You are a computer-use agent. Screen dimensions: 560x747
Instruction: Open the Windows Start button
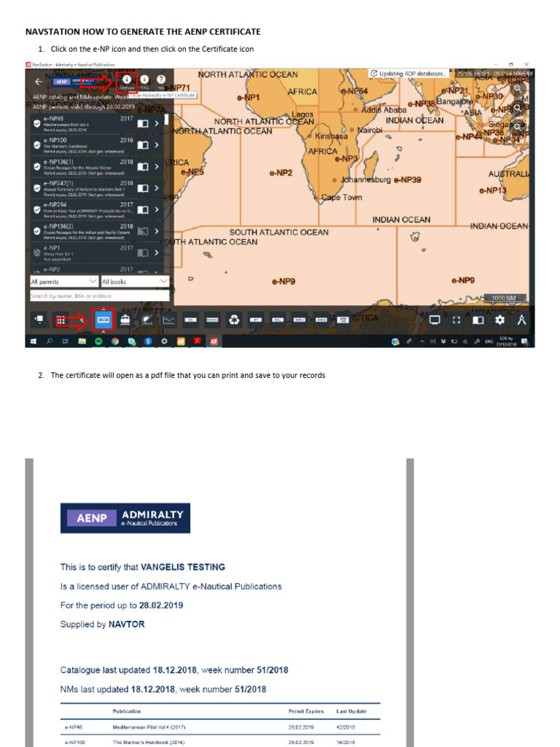34,341
